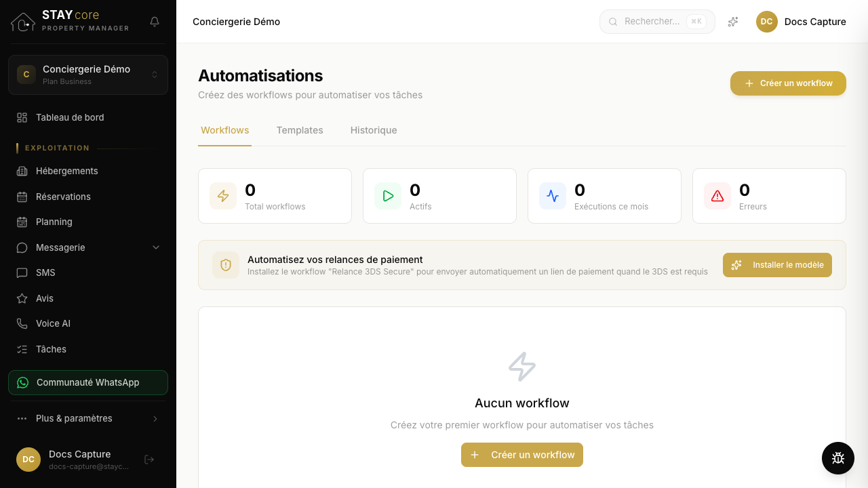Viewport: 868px width, 488px height.
Task: Click the Avis star icon
Action: tap(22, 298)
